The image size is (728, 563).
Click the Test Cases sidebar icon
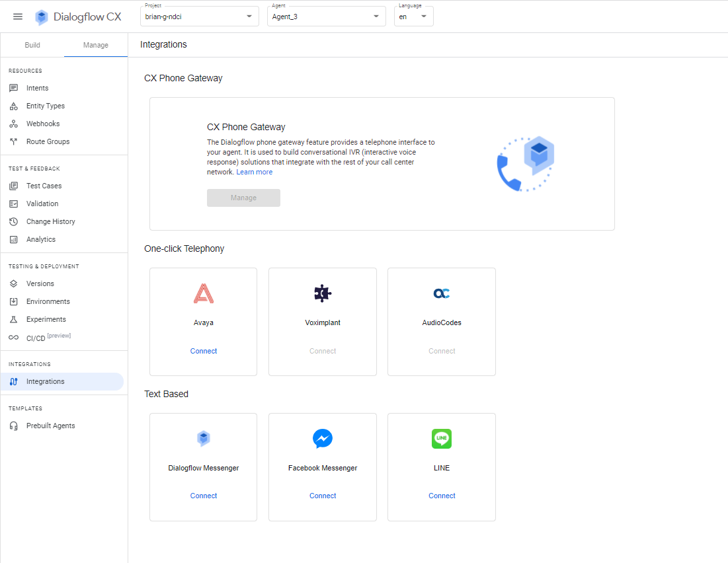(14, 186)
